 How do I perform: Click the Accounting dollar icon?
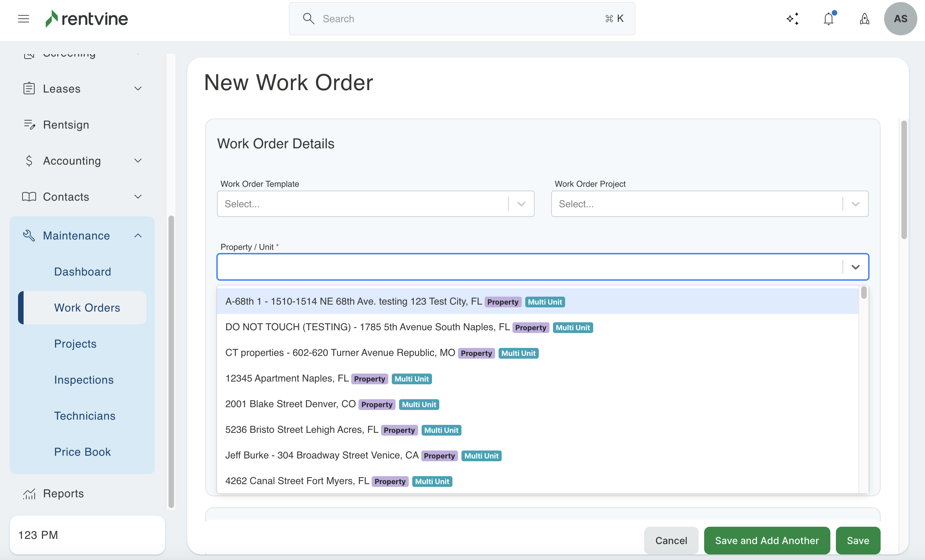pos(29,161)
